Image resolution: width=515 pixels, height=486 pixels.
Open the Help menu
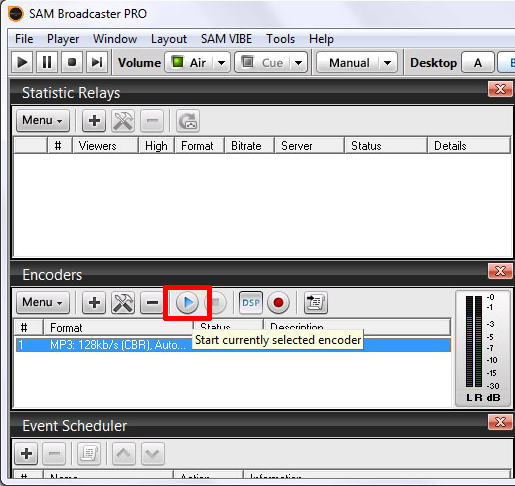[x=321, y=39]
